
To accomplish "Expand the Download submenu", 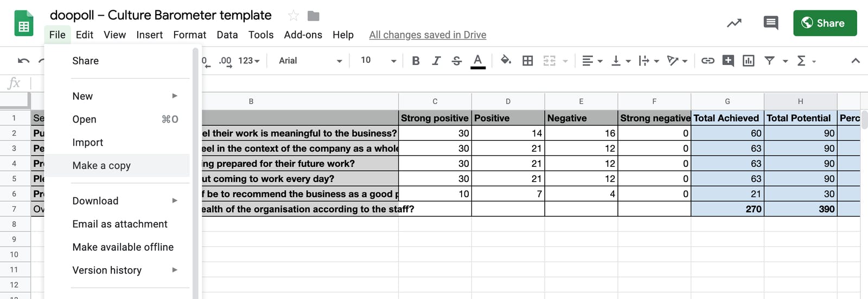I will (125, 201).
